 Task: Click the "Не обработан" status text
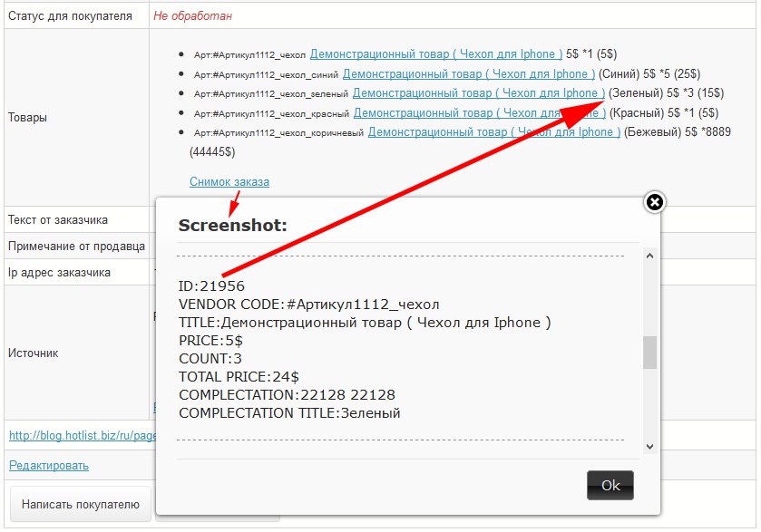[195, 15]
